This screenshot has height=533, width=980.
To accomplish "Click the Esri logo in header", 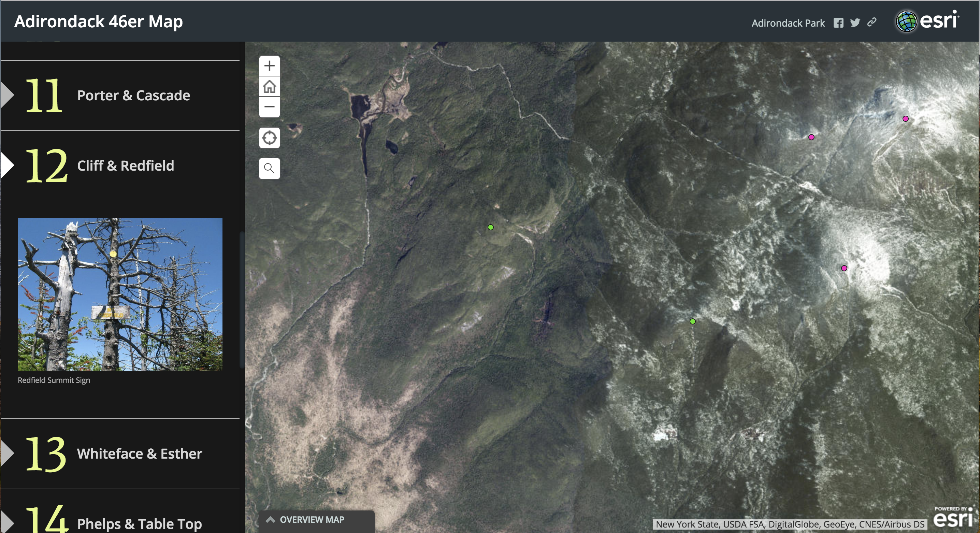I will [x=927, y=21].
